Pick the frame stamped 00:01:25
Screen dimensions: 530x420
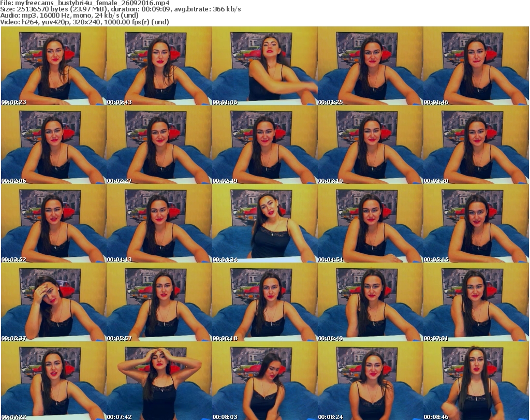370,66
